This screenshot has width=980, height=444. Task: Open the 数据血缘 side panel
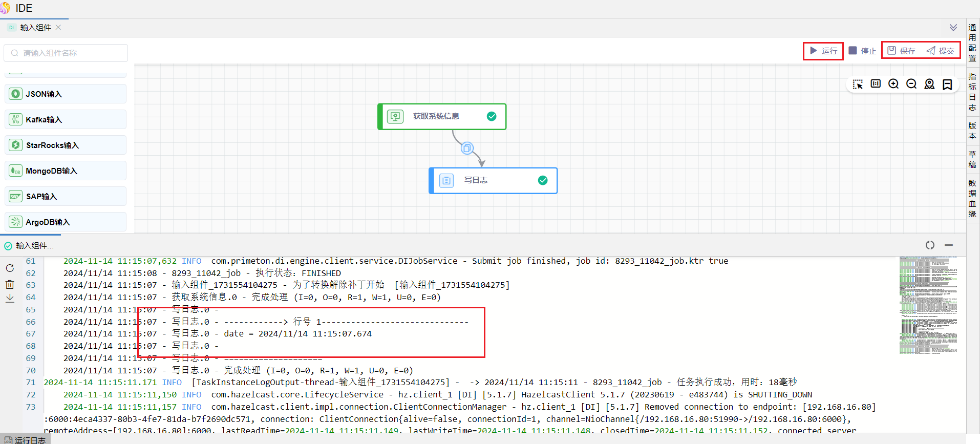click(x=972, y=198)
